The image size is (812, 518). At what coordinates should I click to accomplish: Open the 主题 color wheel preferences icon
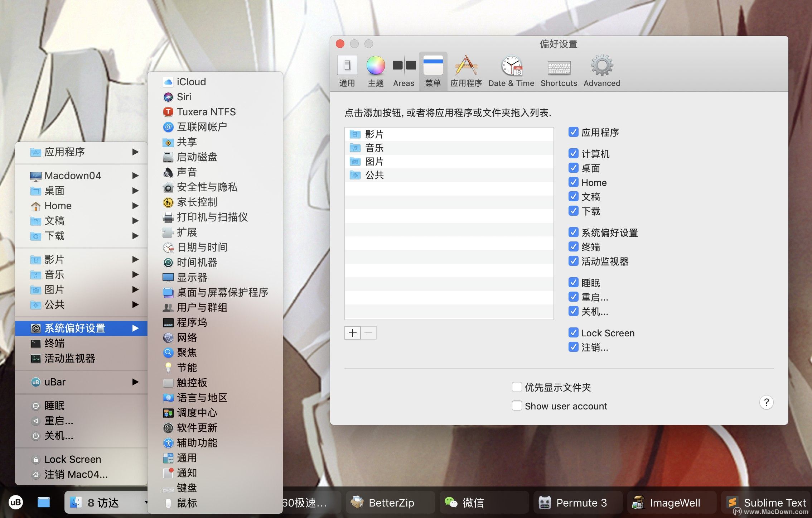pyautogui.click(x=376, y=66)
